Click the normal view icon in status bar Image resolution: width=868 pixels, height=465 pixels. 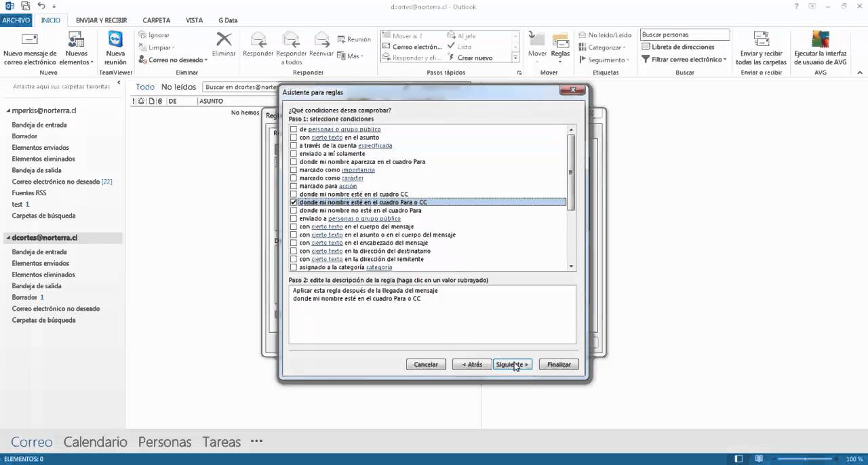tap(738, 459)
